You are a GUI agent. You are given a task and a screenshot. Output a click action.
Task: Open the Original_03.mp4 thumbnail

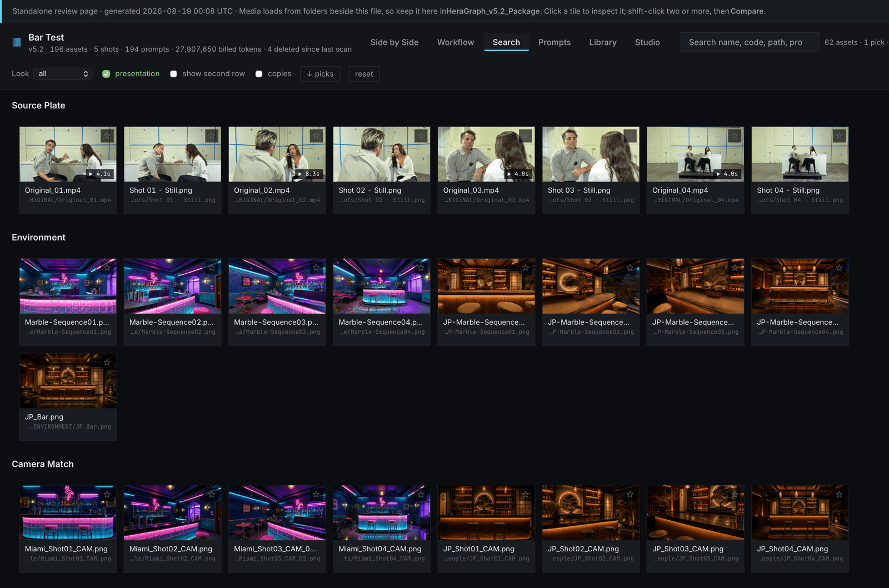click(486, 154)
